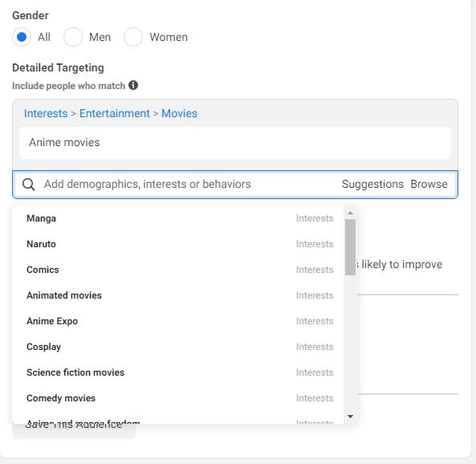Click the Entertainment breadcrumb link
Screen dimensions: 476x464
(115, 113)
